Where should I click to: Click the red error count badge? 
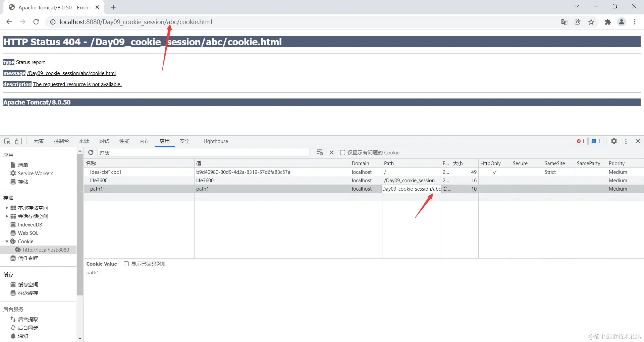(x=581, y=141)
